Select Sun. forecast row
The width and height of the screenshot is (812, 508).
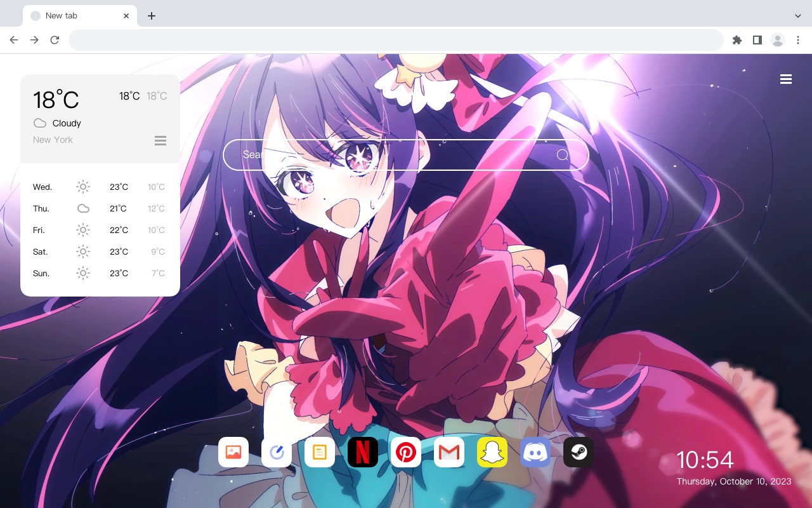tap(100, 273)
